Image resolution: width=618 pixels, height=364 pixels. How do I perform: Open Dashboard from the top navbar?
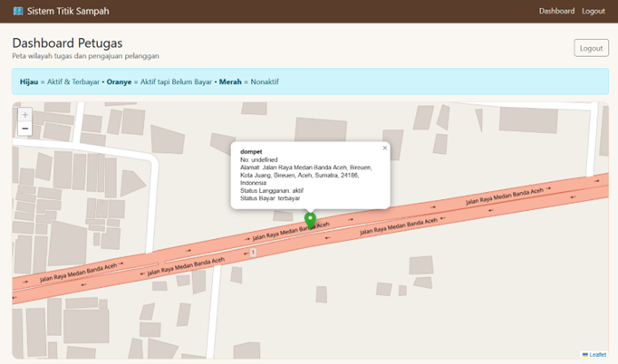[x=556, y=11]
